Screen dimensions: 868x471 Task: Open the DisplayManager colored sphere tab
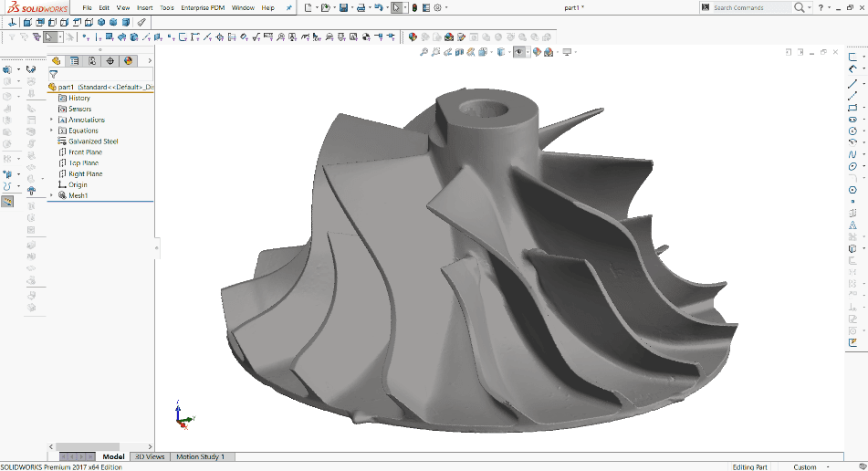(128, 61)
